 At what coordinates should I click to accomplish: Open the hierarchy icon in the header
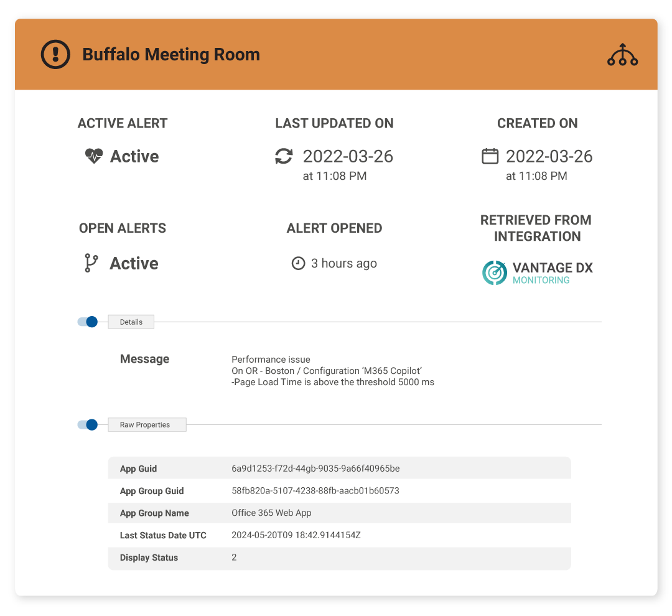coord(622,54)
